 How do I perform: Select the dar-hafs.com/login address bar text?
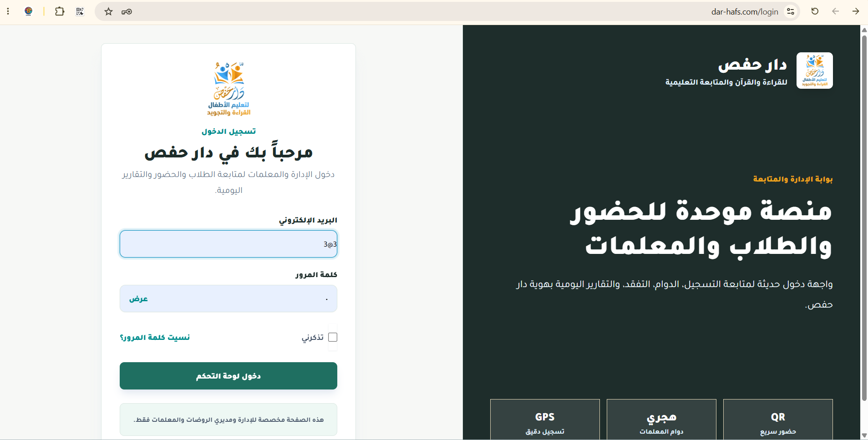[x=745, y=12]
